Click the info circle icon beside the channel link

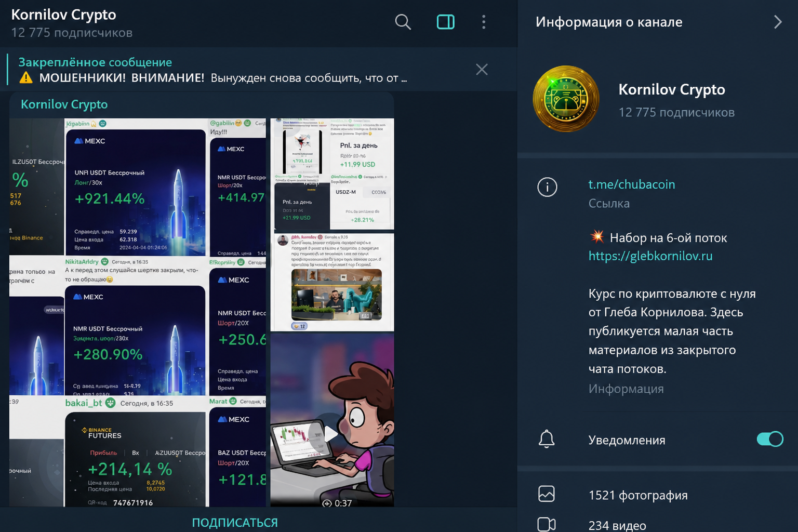pyautogui.click(x=547, y=187)
